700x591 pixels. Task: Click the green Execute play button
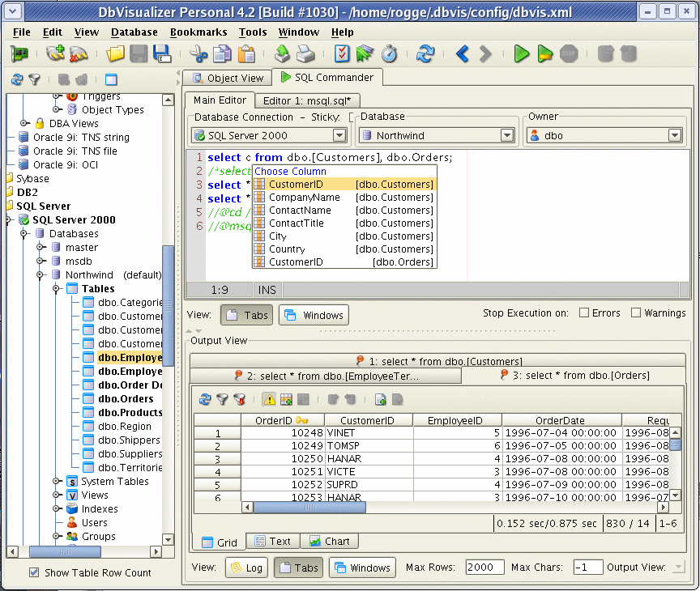coord(522,54)
